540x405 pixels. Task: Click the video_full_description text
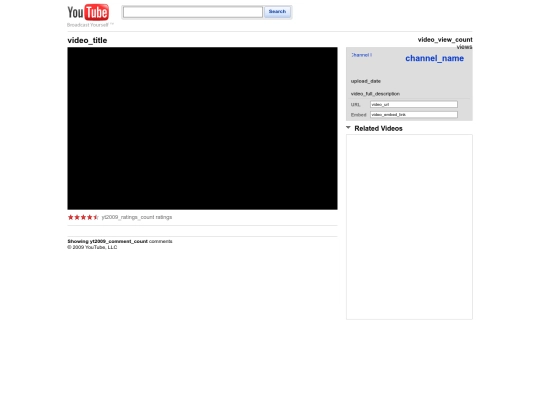click(x=375, y=94)
